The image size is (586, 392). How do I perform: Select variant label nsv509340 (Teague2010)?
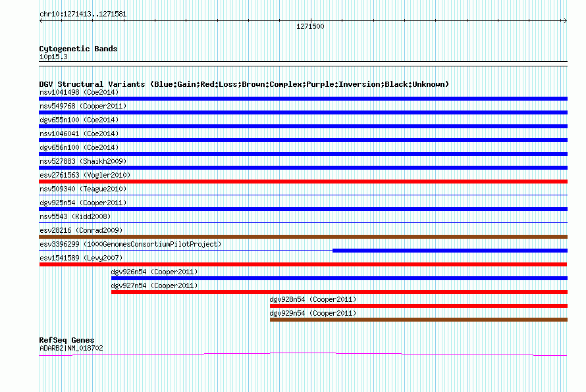pyautogui.click(x=83, y=189)
